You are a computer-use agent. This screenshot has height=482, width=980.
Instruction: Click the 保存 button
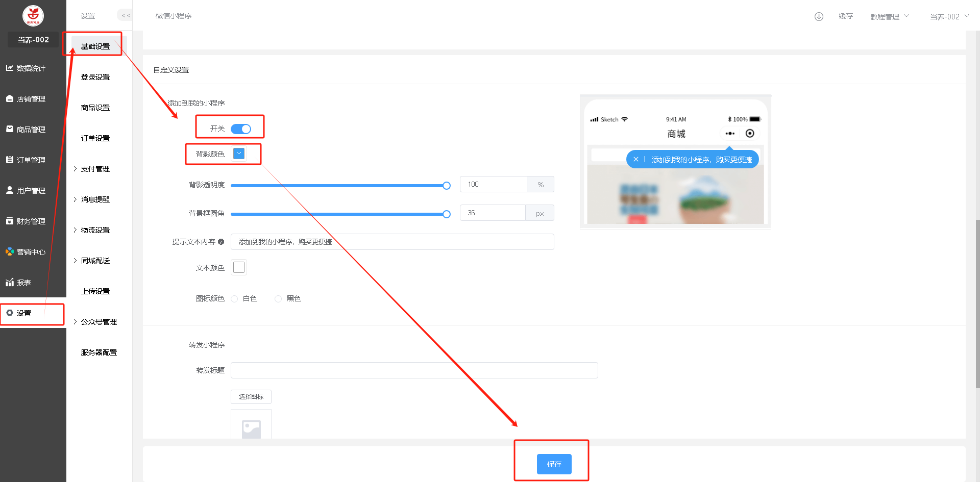[x=554, y=464]
